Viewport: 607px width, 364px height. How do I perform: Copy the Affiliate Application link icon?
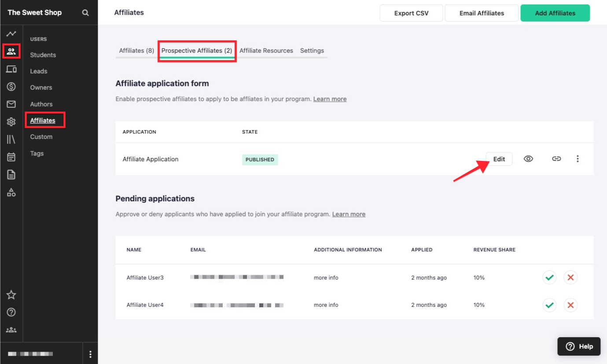pyautogui.click(x=556, y=159)
